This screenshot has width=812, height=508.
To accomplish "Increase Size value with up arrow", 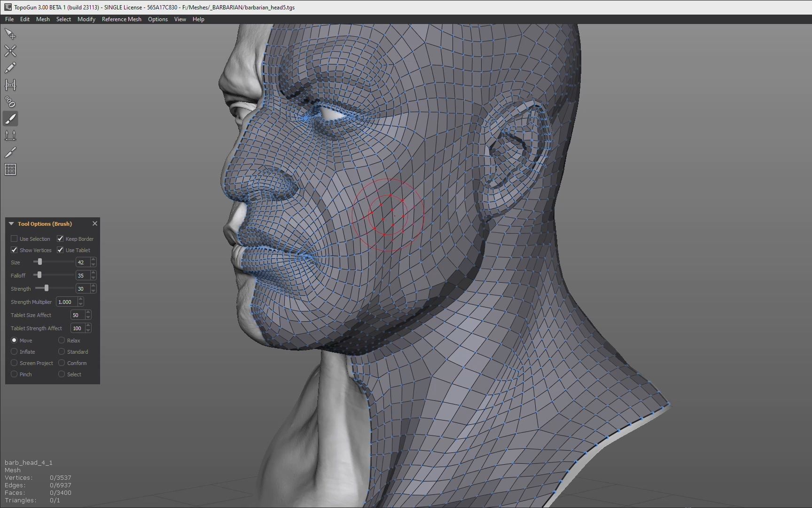I will pos(93,260).
